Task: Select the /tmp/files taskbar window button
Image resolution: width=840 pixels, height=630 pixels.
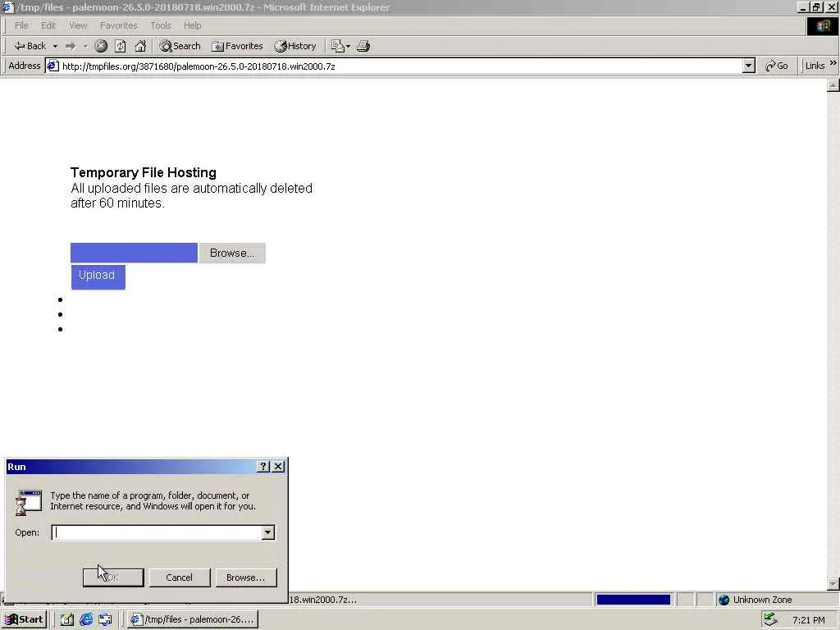Action: point(193,620)
